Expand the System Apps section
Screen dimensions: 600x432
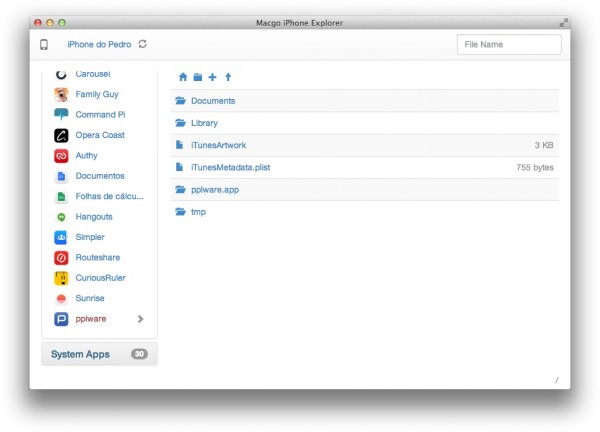tap(99, 354)
